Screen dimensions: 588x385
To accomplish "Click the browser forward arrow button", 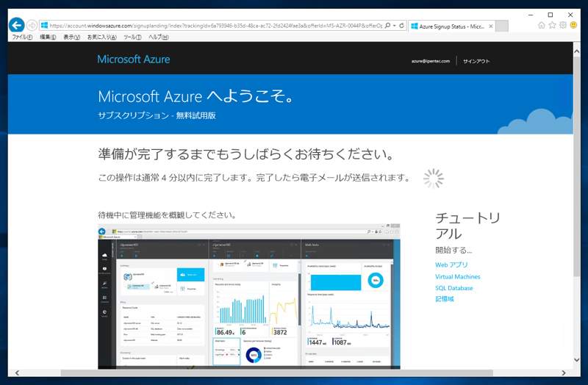I will click(x=32, y=26).
